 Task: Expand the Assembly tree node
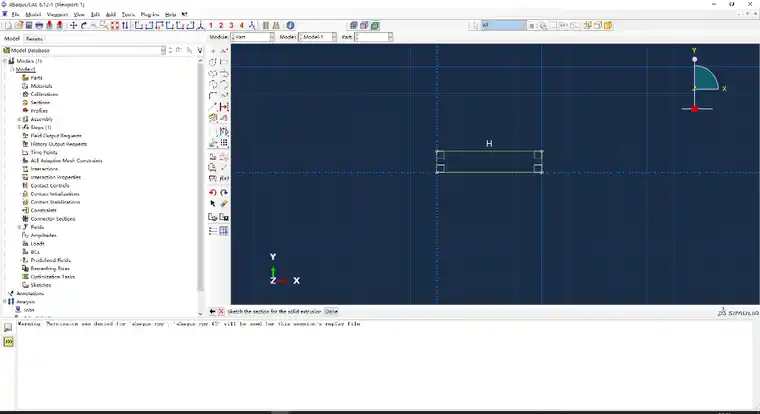[x=19, y=119]
